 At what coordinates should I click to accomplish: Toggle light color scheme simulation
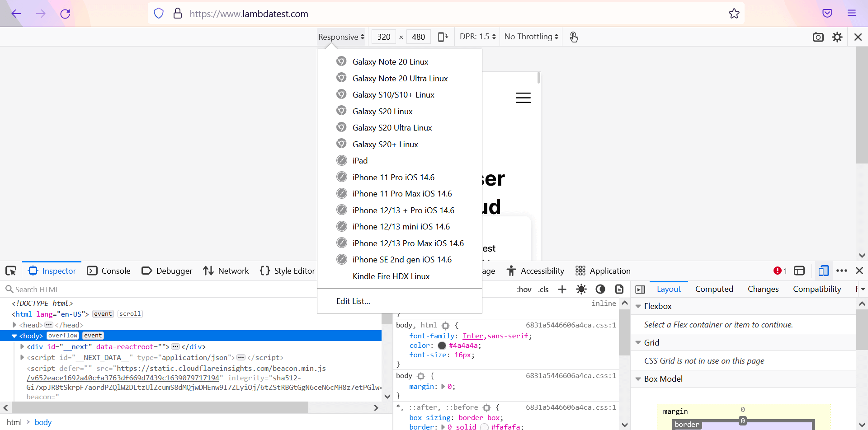581,290
